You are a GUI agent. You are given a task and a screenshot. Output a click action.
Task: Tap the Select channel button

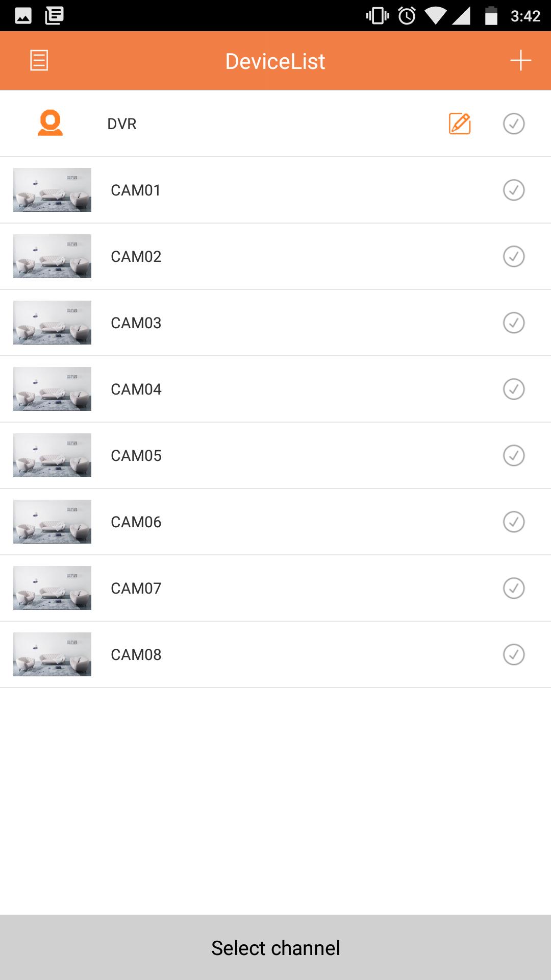click(275, 947)
